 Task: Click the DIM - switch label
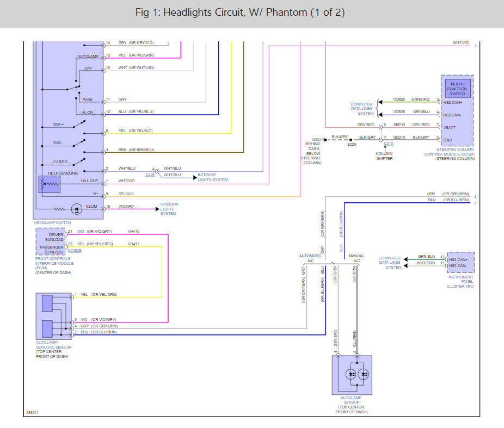coord(58,143)
